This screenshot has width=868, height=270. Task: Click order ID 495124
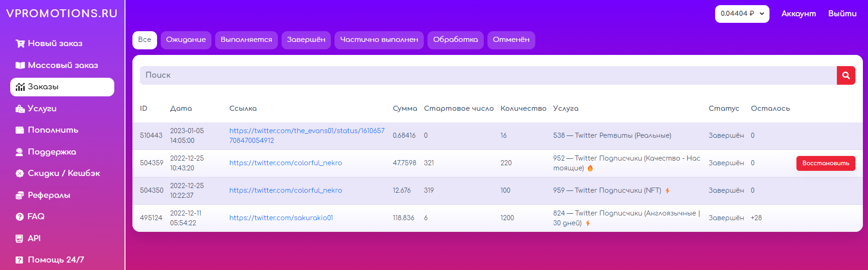point(151,218)
